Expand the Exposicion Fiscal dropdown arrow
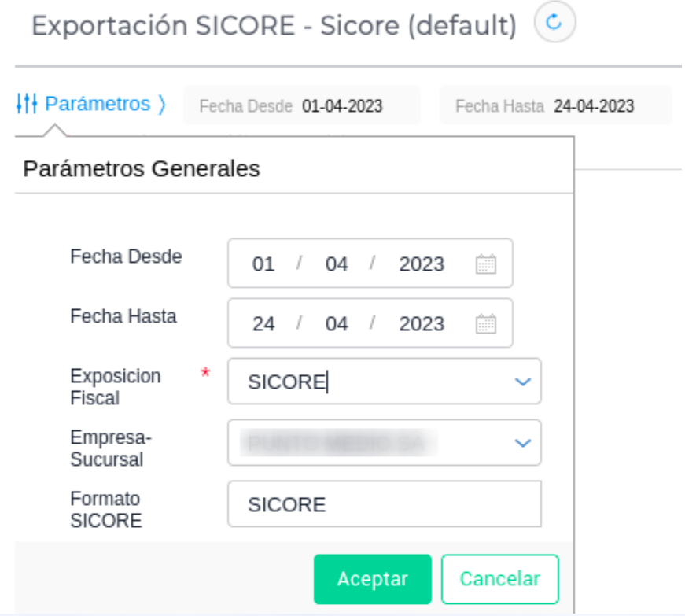Viewport: 685px width, 616px height. [522, 382]
